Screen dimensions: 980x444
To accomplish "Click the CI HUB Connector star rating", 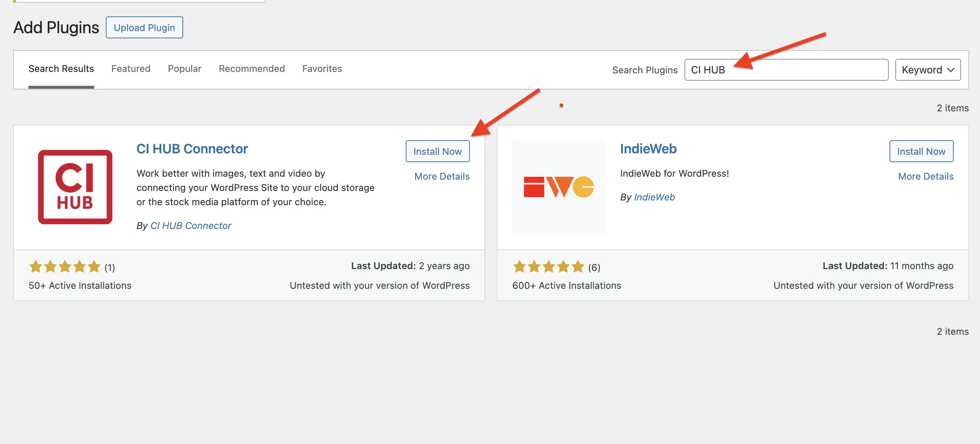I will [65, 267].
